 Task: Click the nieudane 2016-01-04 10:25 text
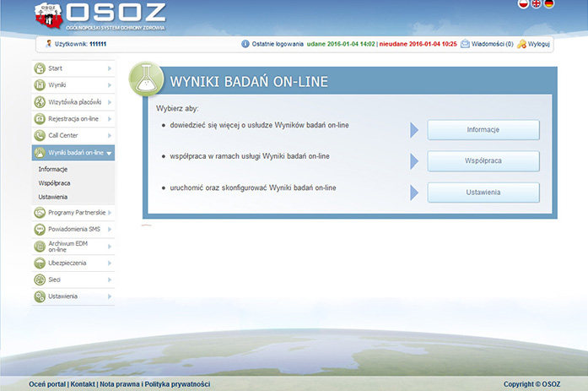click(418, 44)
